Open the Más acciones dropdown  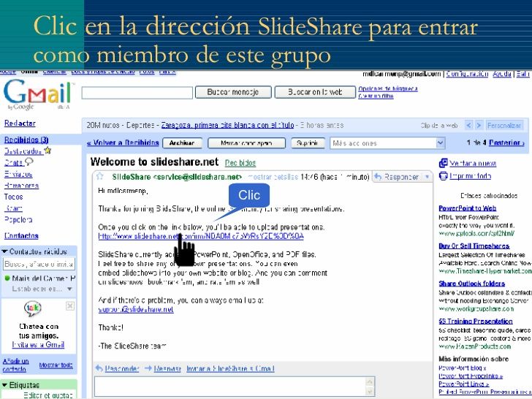point(387,143)
